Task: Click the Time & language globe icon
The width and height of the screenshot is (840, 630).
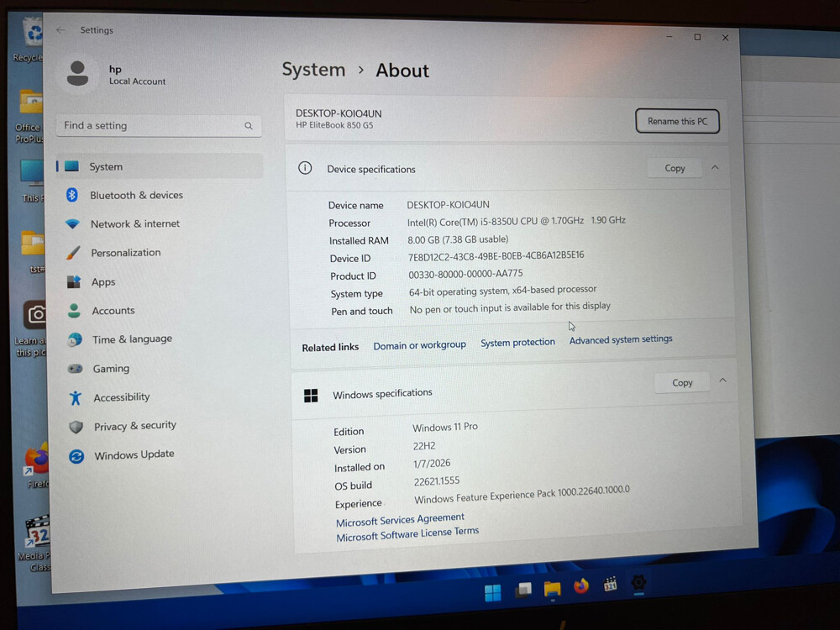Action: [75, 339]
